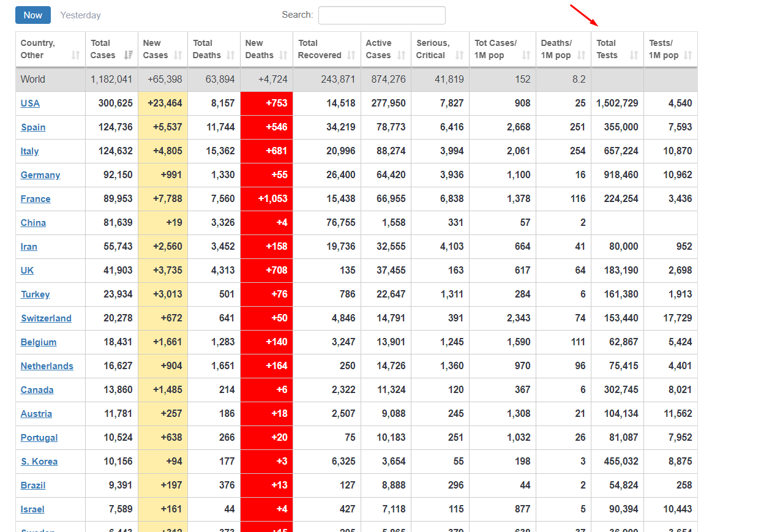Open the Italy country link
This screenshot has height=532, width=772.
point(30,151)
